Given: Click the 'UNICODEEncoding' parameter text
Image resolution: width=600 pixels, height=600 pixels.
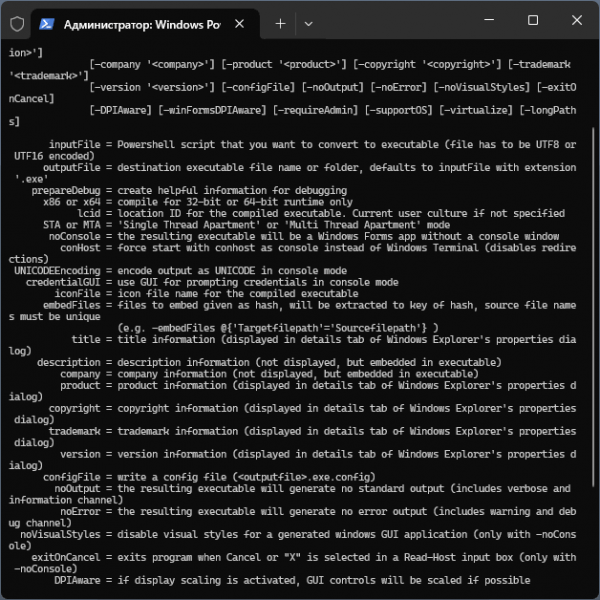Looking at the screenshot, I should (57, 271).
